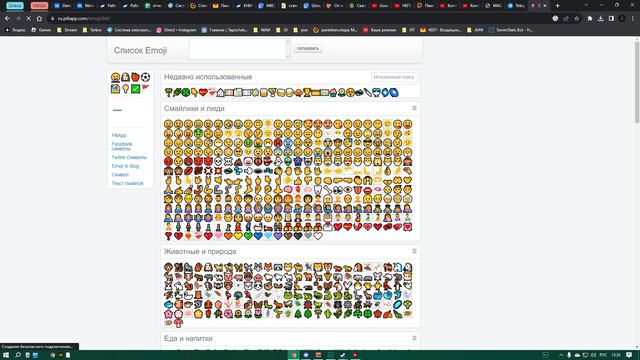Screen dimensions: 640x360
Task: Open a new browser tab with plus
Action: click(558, 6)
